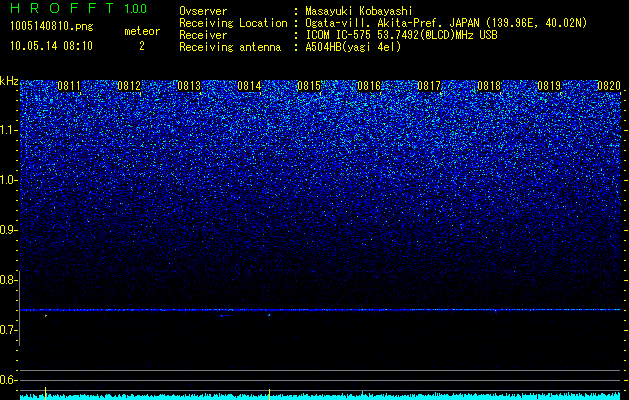Screen dimensions: 629x400
Task: Click the 0.7 kHz axis label
Action: point(9,330)
